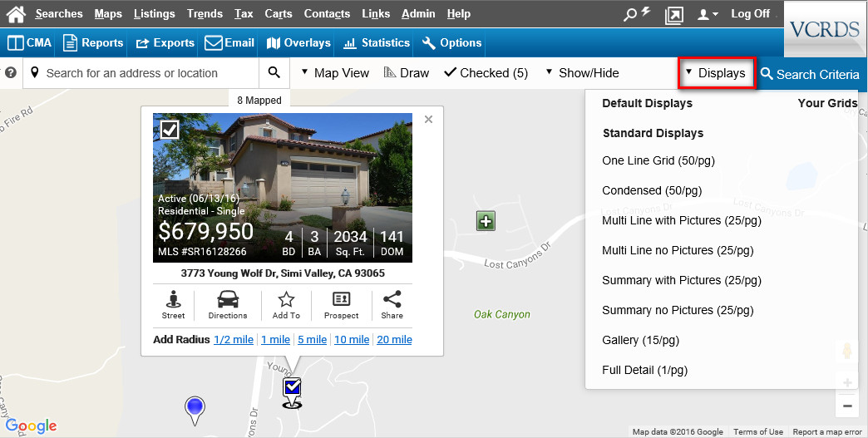
Task: Open the Listings menu
Action: 154,14
